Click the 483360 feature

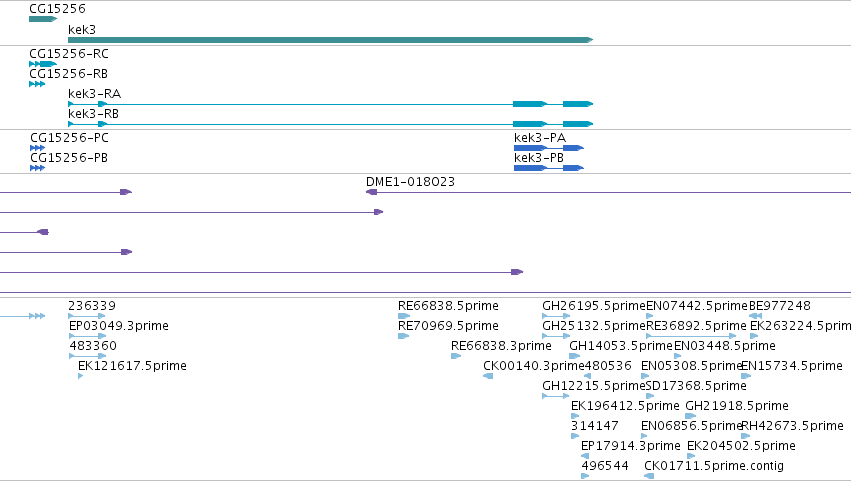(x=87, y=356)
